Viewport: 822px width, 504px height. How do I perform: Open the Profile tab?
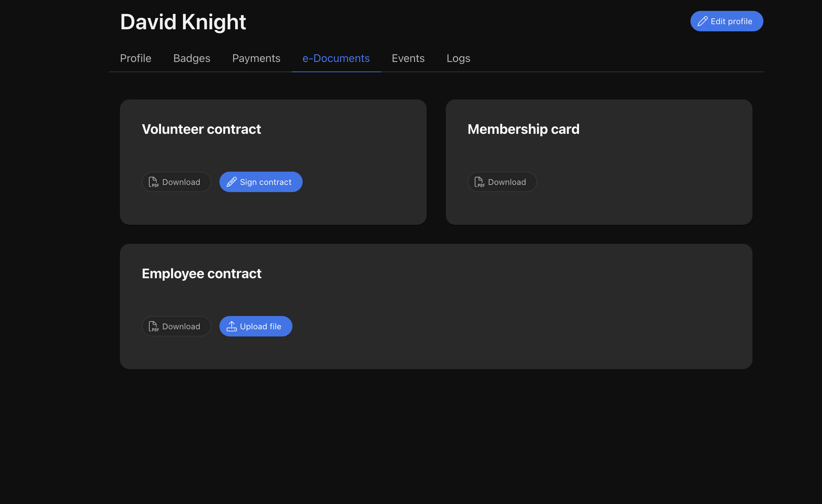(x=136, y=58)
